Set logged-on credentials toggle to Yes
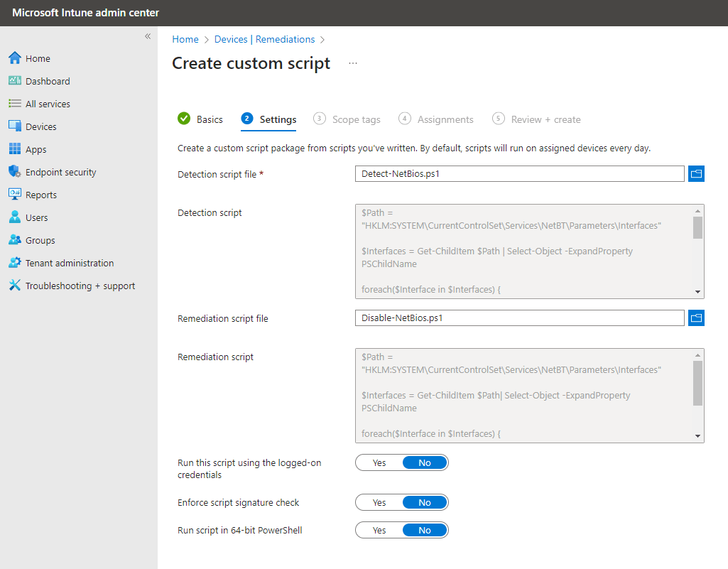 click(x=379, y=462)
